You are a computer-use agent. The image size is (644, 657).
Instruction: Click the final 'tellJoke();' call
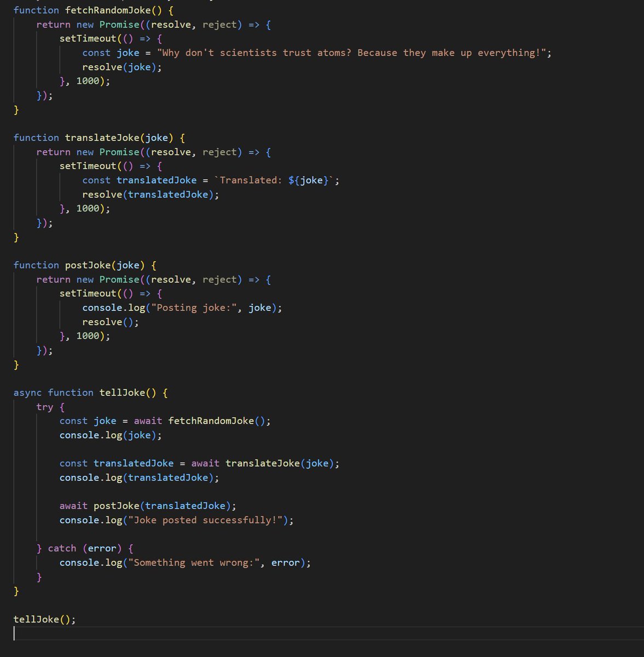point(45,620)
